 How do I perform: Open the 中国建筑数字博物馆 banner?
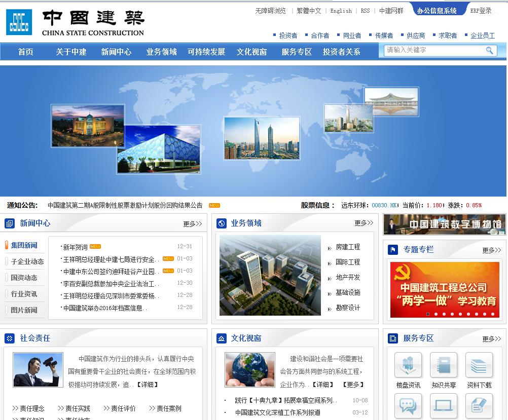[x=444, y=224]
